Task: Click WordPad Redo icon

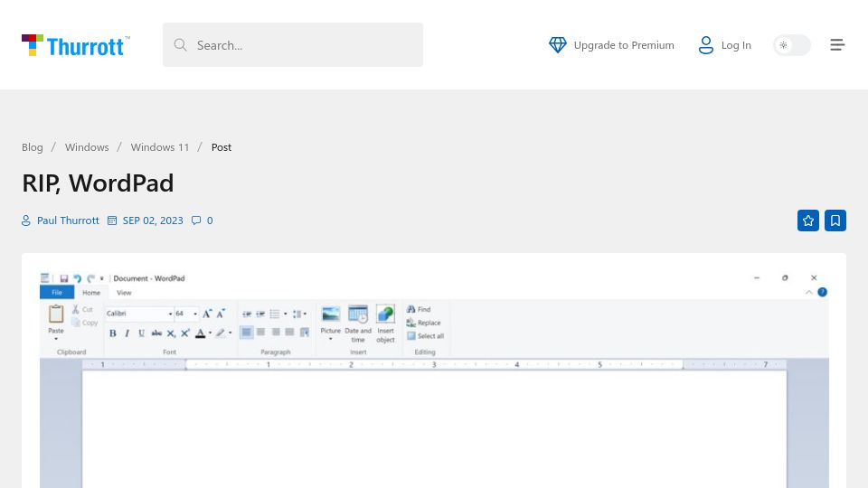Action: (90, 278)
